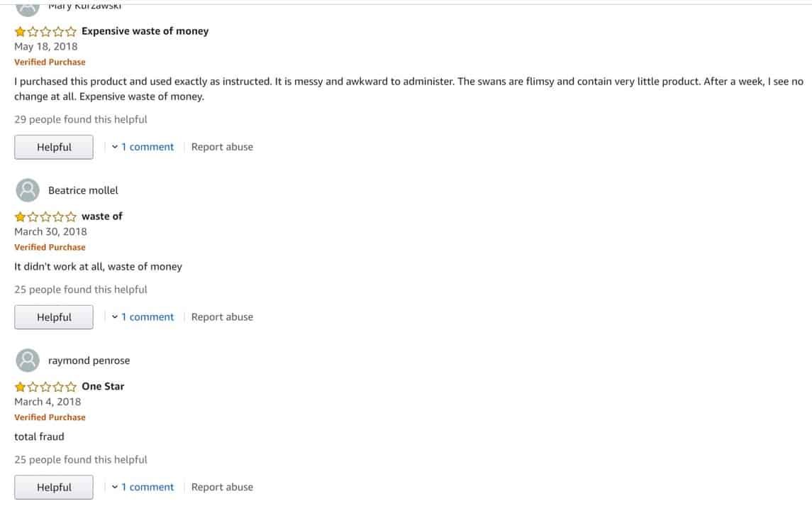Mark Beatrice mollel's review as Helpful
812x511 pixels.
click(54, 317)
